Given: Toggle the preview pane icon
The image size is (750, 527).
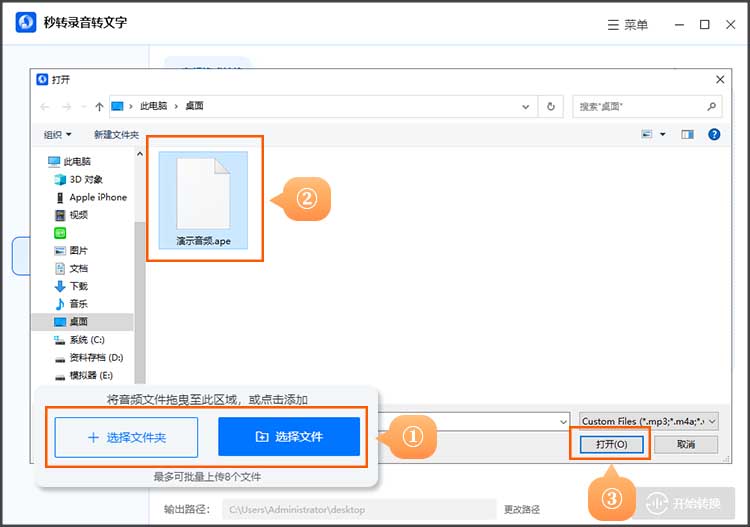Looking at the screenshot, I should tap(687, 134).
